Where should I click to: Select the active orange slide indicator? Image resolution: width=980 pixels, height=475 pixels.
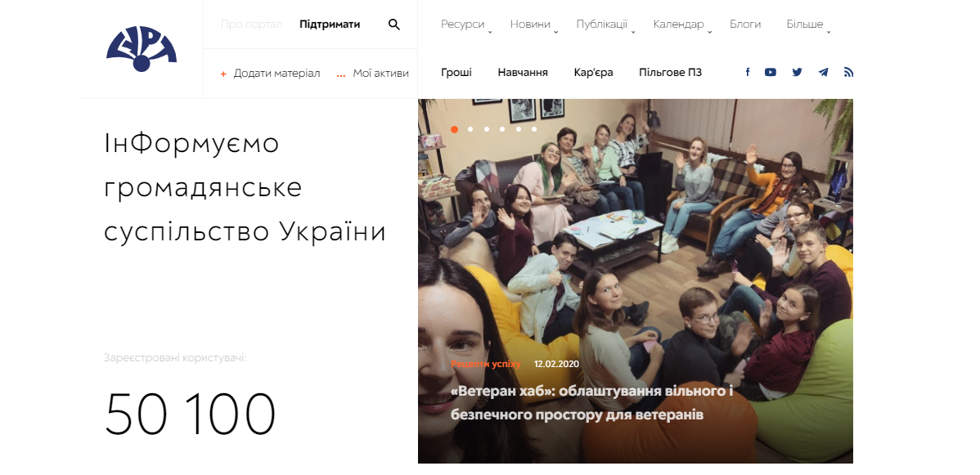(x=454, y=129)
